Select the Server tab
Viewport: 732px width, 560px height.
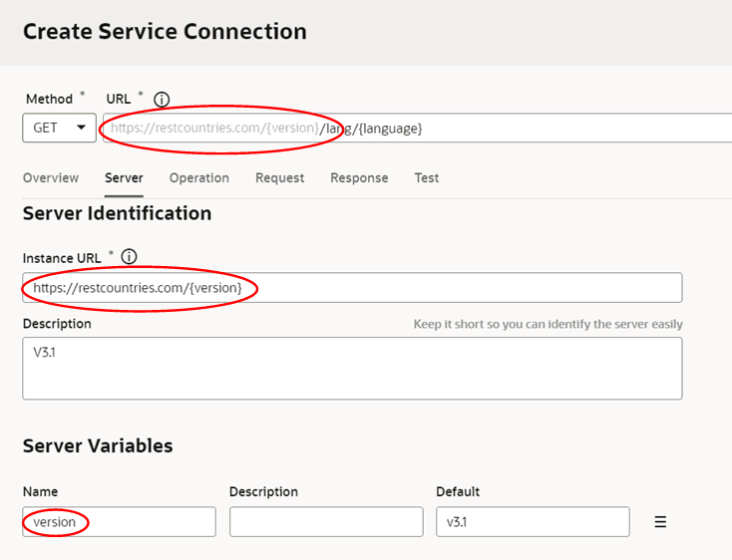pyautogui.click(x=124, y=178)
